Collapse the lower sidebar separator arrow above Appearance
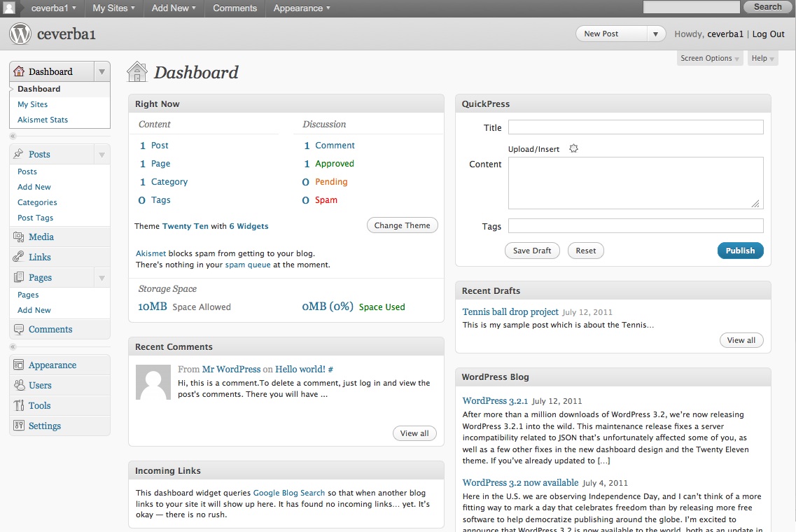The image size is (796, 532). pos(13,347)
